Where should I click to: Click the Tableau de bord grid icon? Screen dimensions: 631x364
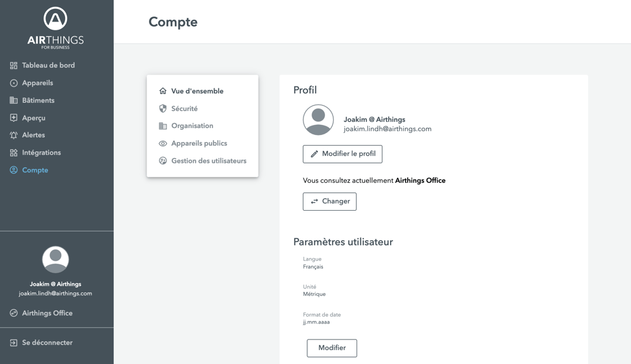coord(14,65)
